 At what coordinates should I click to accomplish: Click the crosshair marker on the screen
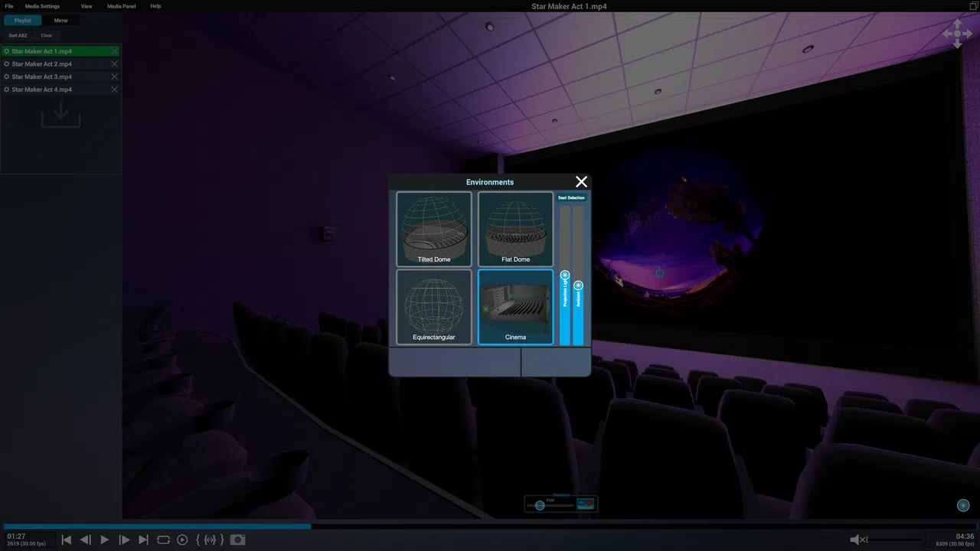pos(660,272)
